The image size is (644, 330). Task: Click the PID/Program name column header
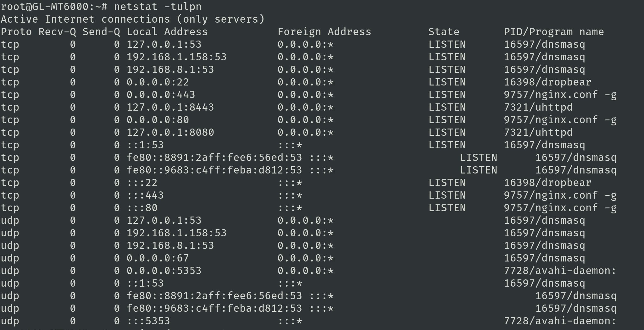click(x=554, y=32)
